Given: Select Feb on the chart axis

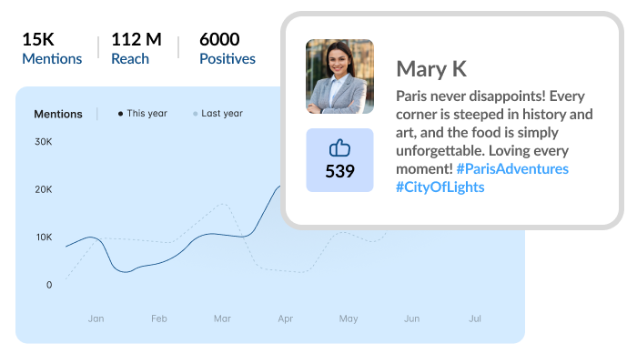Looking at the screenshot, I should point(159,319).
